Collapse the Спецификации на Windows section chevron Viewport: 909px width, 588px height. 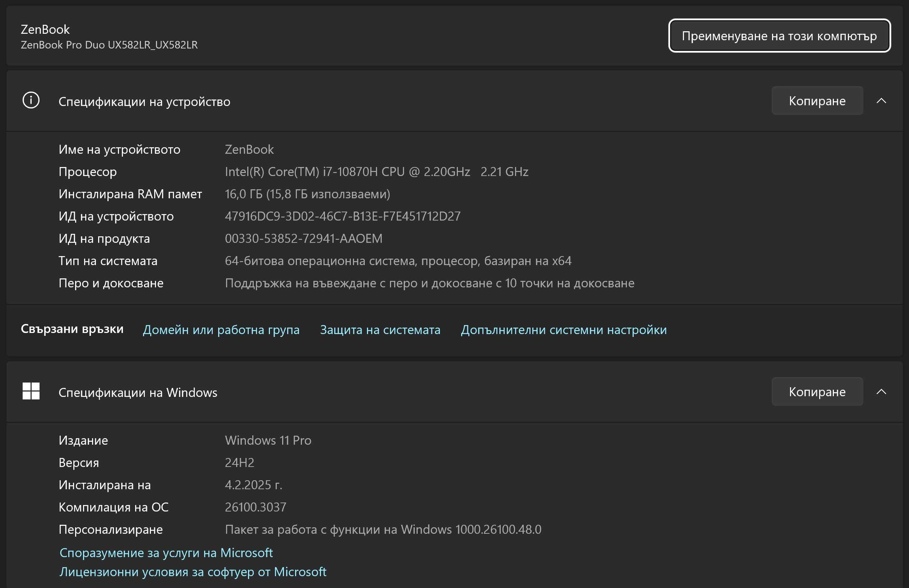881,392
